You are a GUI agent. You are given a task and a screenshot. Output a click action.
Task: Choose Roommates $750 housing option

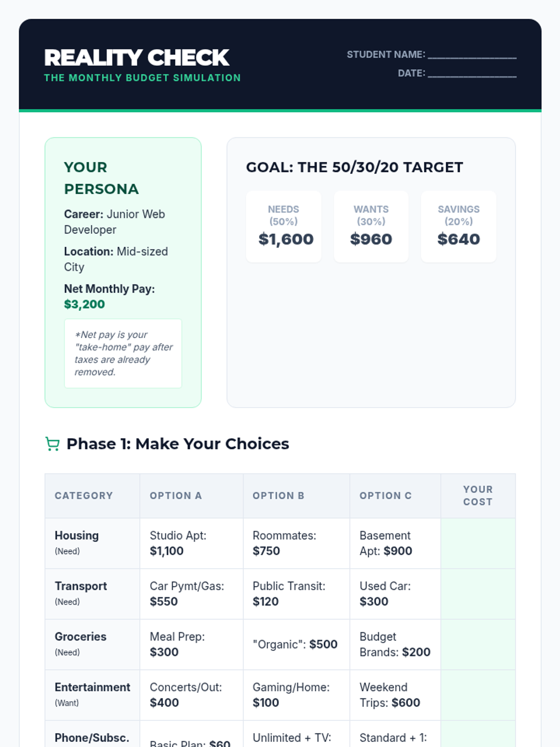tap(296, 543)
